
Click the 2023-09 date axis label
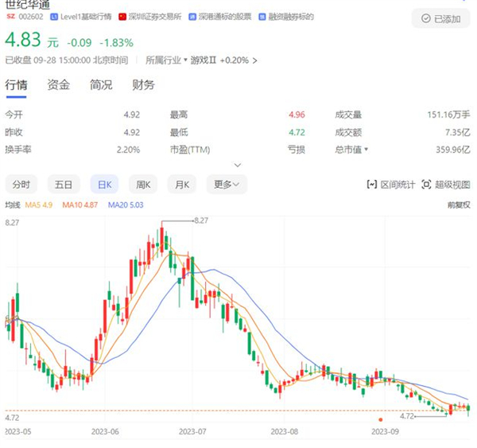[x=385, y=431]
